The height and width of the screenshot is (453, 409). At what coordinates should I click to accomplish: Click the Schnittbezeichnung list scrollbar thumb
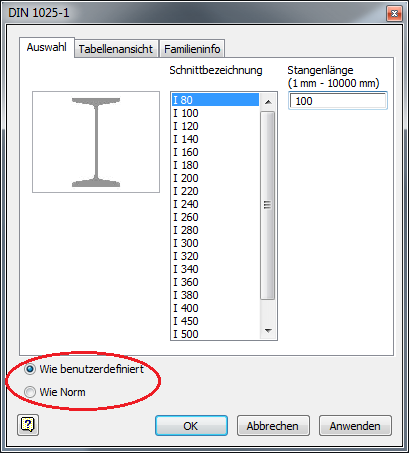coord(268,205)
